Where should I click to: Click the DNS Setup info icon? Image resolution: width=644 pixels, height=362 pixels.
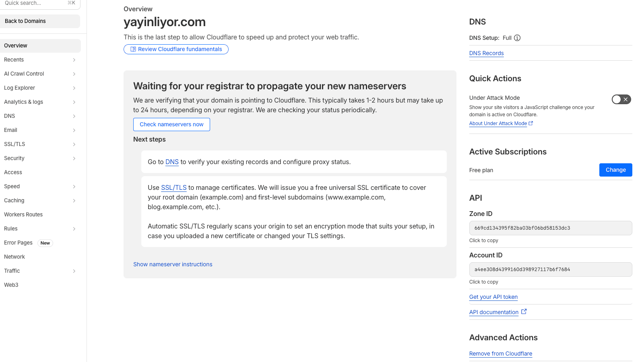pyautogui.click(x=517, y=38)
